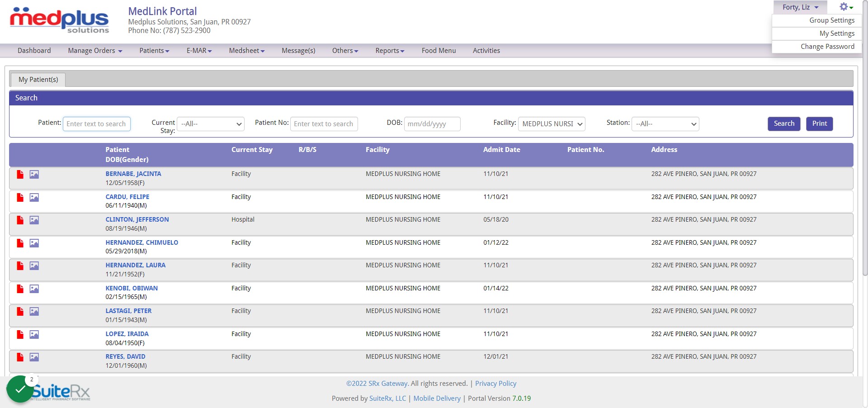This screenshot has width=868, height=408.
Task: Click the green checkmark notification badge
Action: tap(20, 389)
